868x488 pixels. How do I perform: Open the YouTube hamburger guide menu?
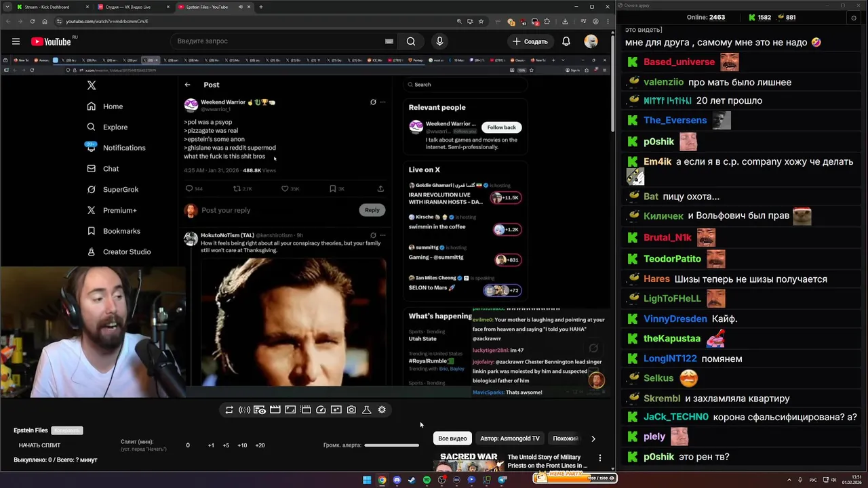point(16,41)
